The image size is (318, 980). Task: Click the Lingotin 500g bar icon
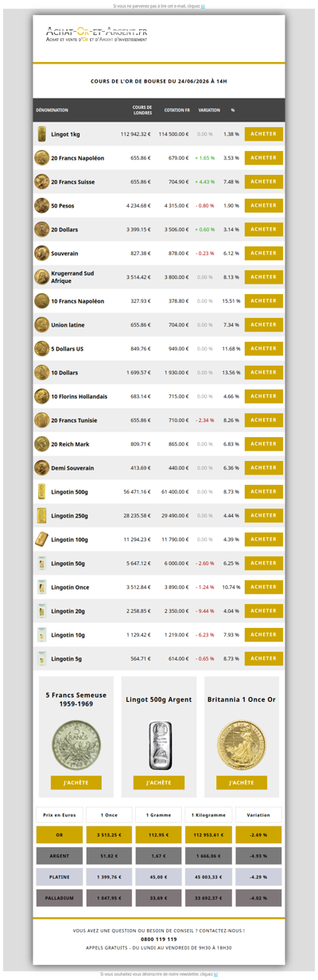(41, 492)
